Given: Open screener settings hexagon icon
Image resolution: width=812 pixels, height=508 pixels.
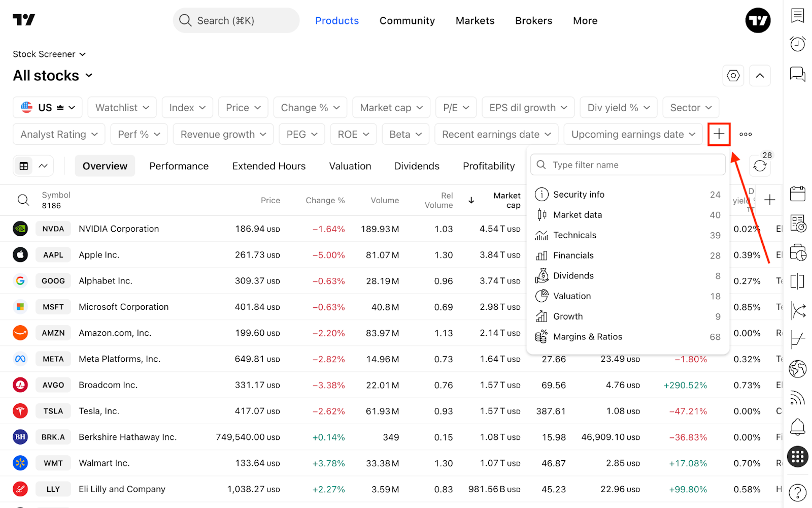Looking at the screenshot, I should 733,76.
